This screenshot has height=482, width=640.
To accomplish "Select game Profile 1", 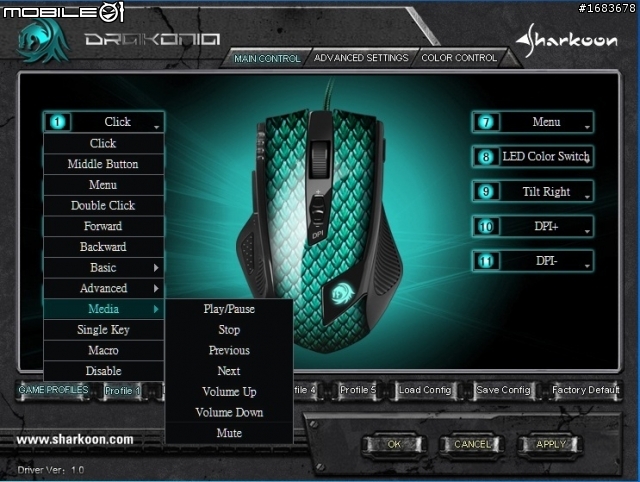I will [x=122, y=391].
